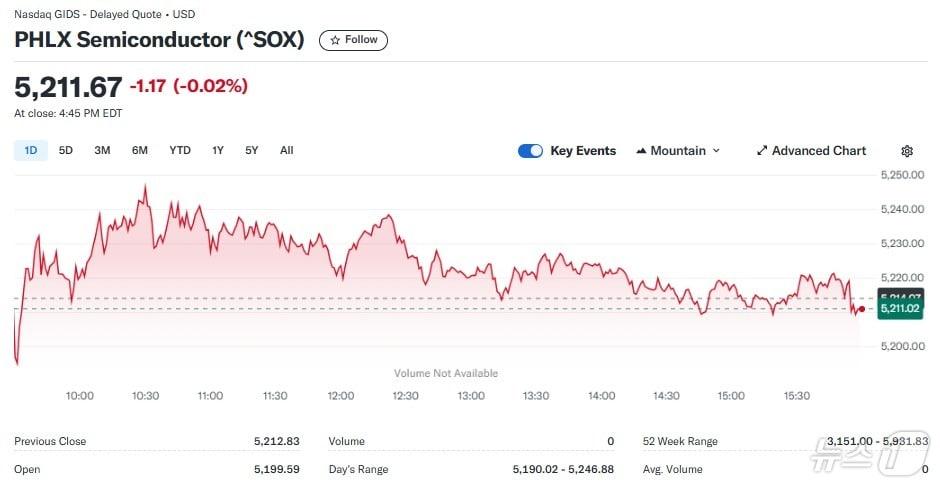Screen dimensions: 940x488
Task: Select the All time range
Action: 287,151
